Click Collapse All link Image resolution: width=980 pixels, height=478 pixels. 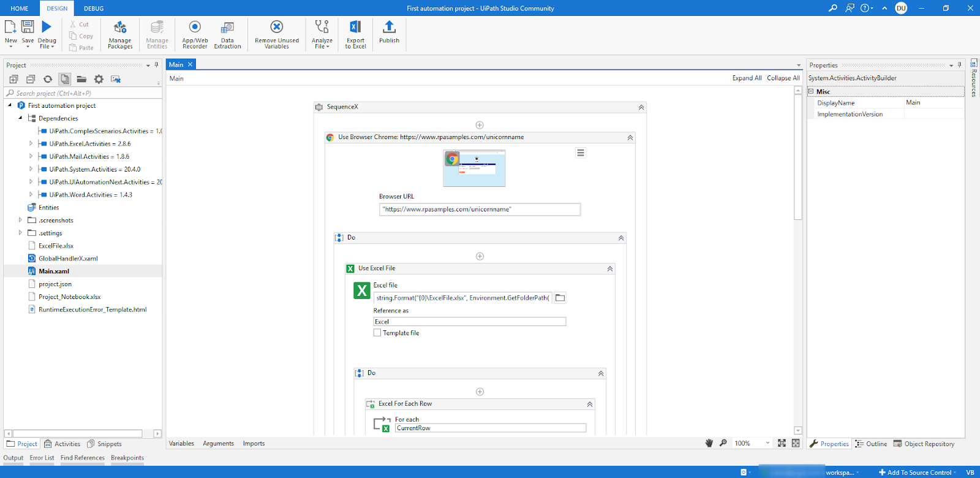[x=783, y=78]
